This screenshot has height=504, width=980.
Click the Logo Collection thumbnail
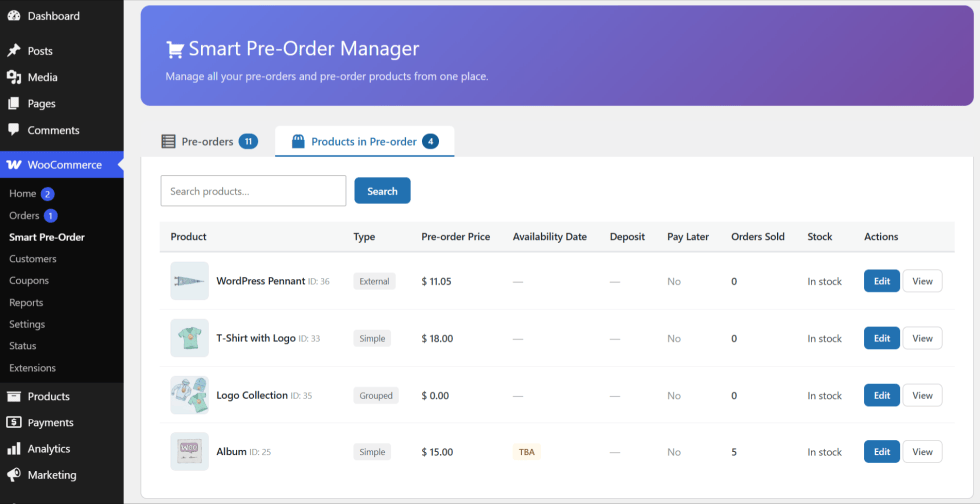(189, 395)
